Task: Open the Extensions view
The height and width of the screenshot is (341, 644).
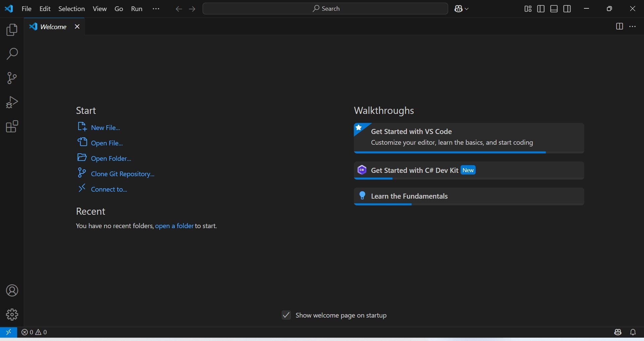Action: [x=12, y=126]
